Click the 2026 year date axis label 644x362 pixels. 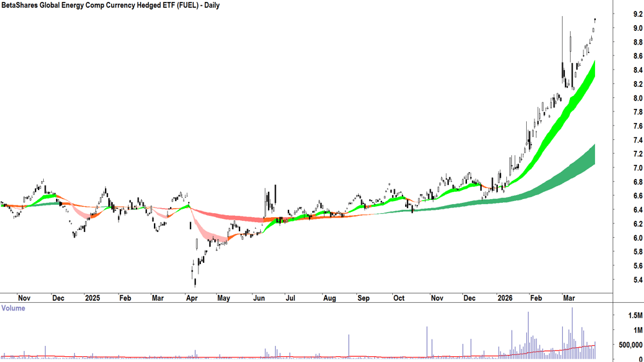pos(505,298)
